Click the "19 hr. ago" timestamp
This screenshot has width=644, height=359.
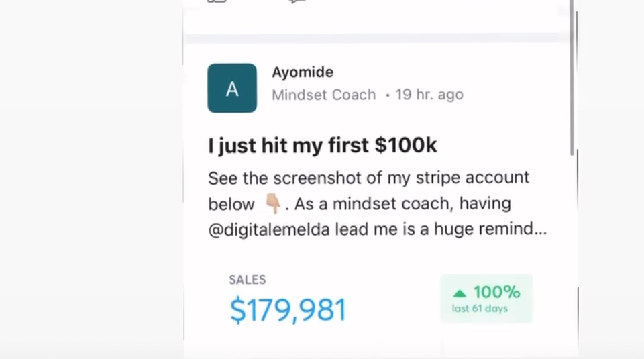pos(429,95)
